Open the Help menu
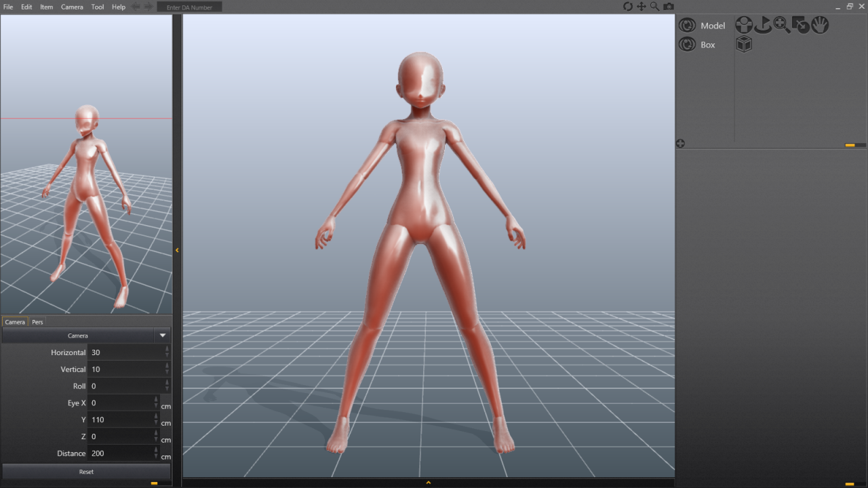The width and height of the screenshot is (868, 488). pos(119,7)
